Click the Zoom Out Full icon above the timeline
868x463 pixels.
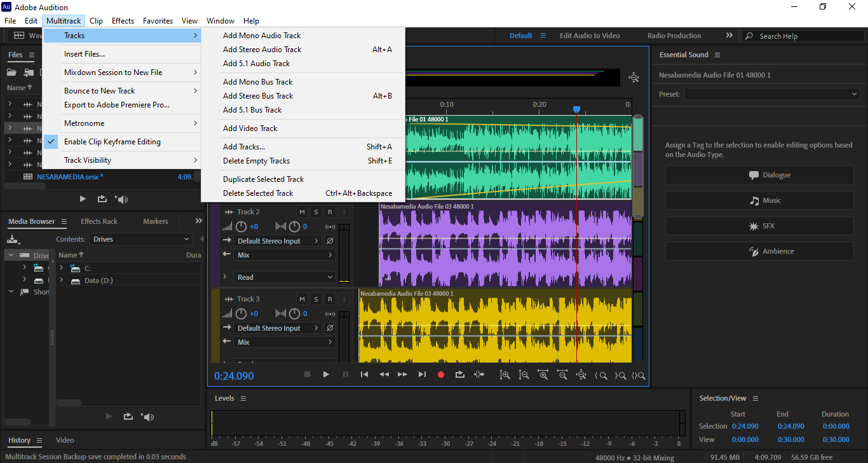tap(634, 78)
